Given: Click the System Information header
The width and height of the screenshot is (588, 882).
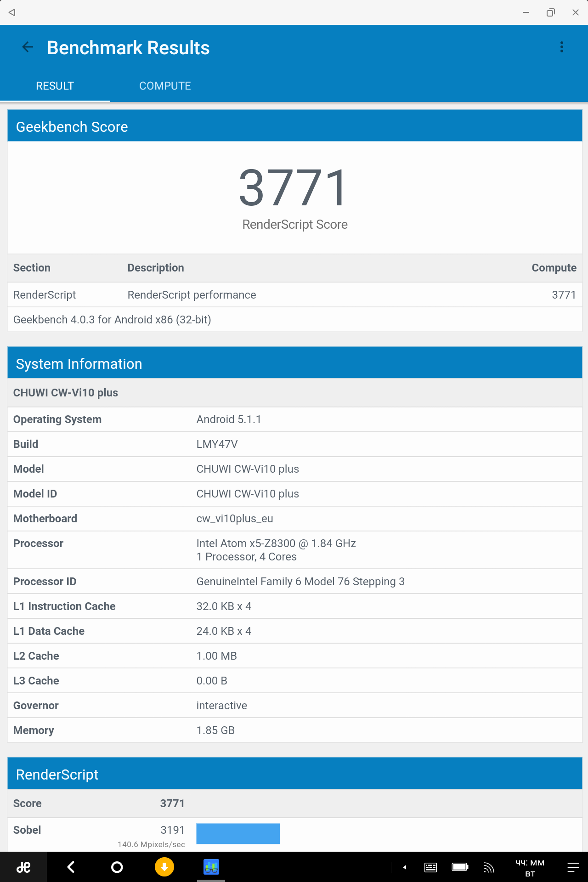Looking at the screenshot, I should pyautogui.click(x=295, y=363).
